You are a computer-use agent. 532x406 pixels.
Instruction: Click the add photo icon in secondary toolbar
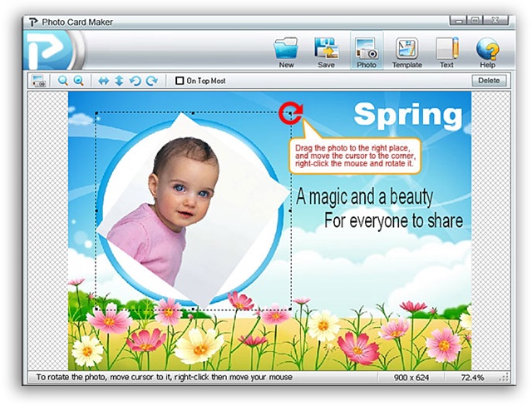(38, 81)
